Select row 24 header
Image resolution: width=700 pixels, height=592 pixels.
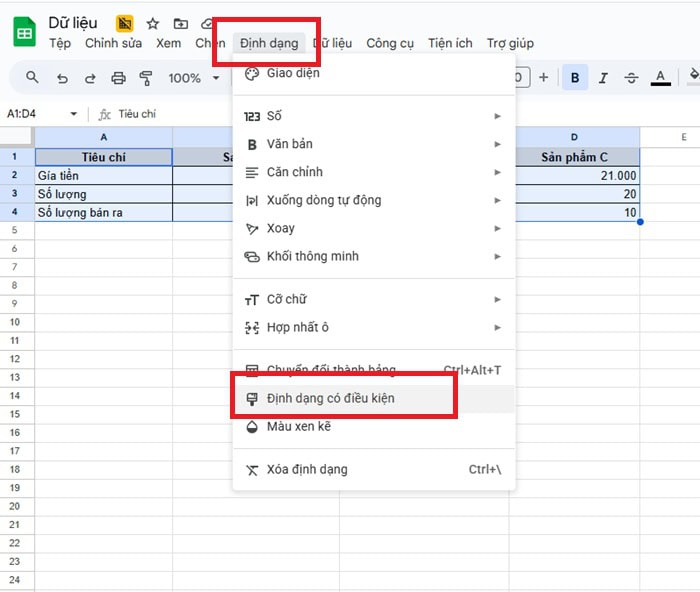(x=15, y=579)
